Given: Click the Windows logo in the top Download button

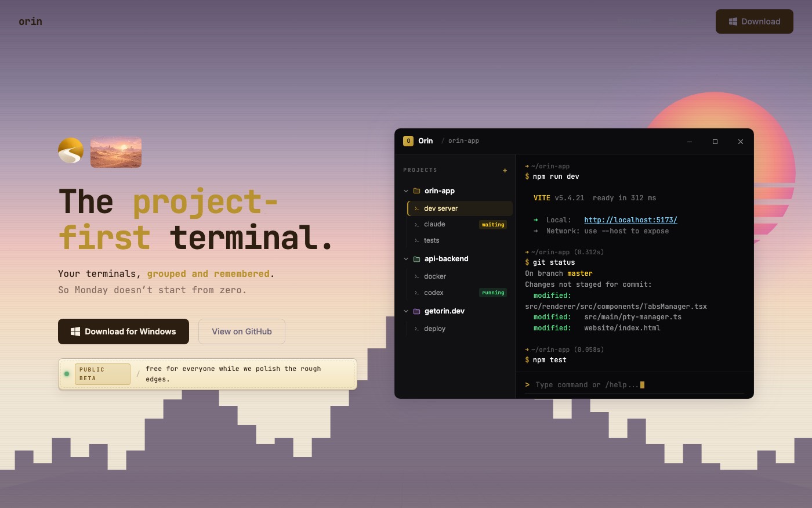Looking at the screenshot, I should [x=733, y=21].
